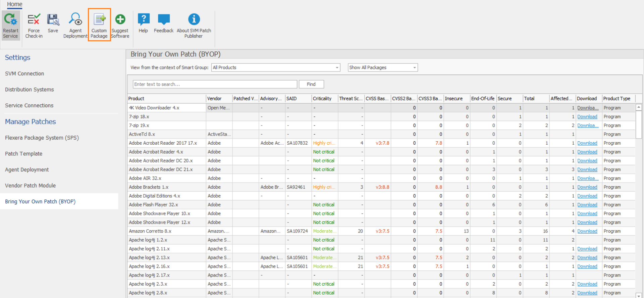Expand the Show All Packages dropdown
644x298 pixels.
414,67
